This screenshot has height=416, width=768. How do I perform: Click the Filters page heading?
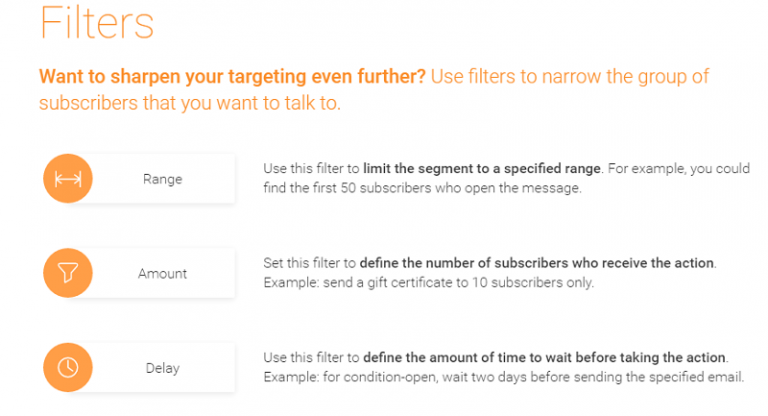click(x=97, y=23)
